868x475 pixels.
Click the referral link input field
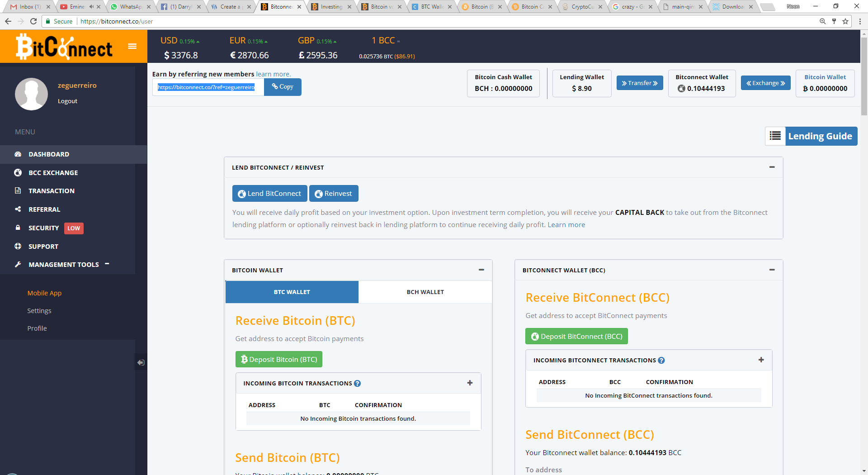tap(208, 87)
